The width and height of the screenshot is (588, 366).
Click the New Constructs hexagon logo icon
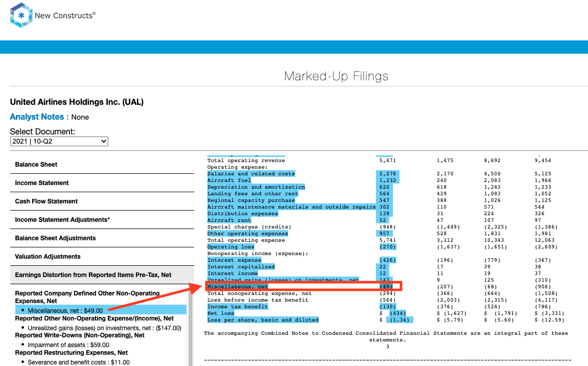click(21, 15)
